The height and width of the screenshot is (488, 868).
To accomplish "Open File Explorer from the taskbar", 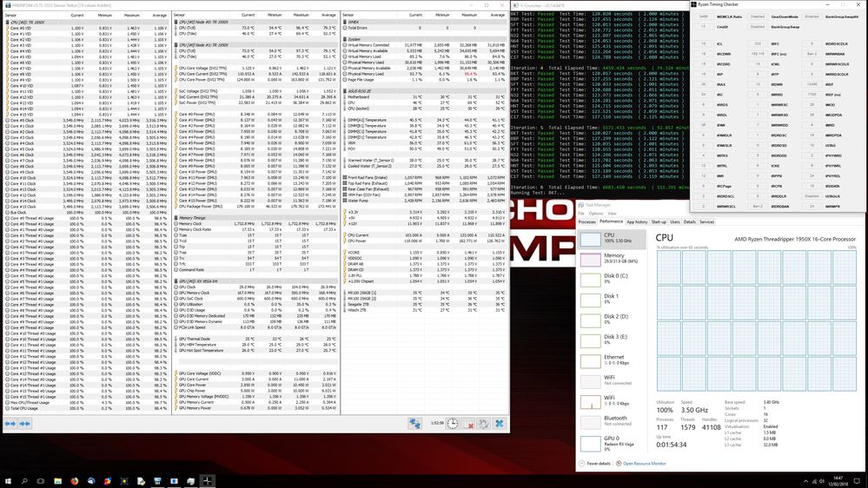I will [57, 481].
